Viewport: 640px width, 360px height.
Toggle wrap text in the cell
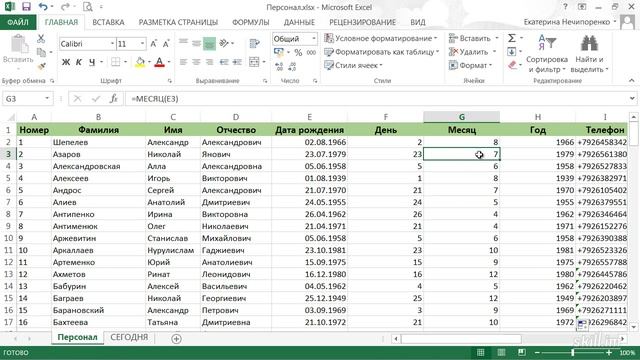point(254,43)
